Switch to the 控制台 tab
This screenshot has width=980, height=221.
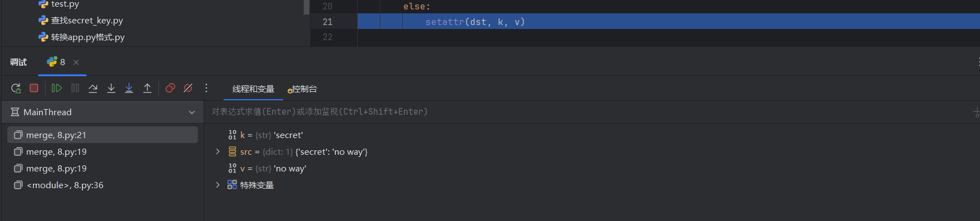point(303,89)
